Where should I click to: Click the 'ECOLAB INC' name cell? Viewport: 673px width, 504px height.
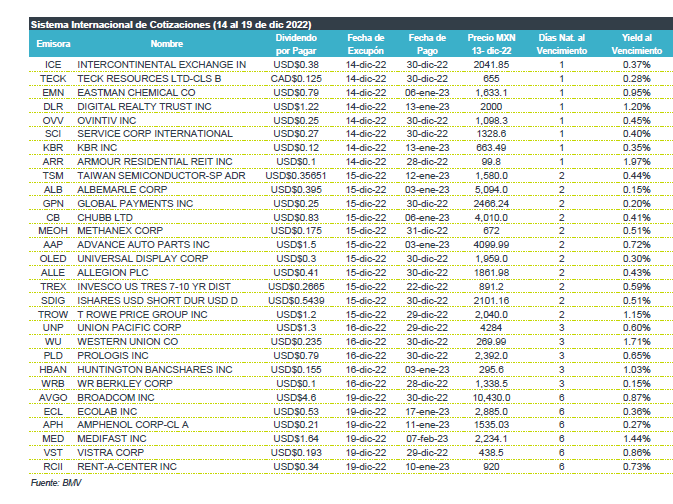tap(107, 412)
